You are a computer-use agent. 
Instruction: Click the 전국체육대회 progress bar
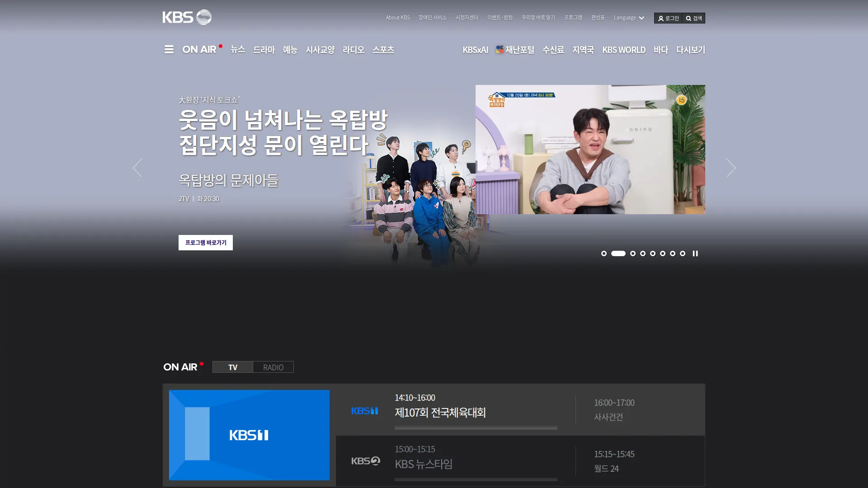point(476,427)
